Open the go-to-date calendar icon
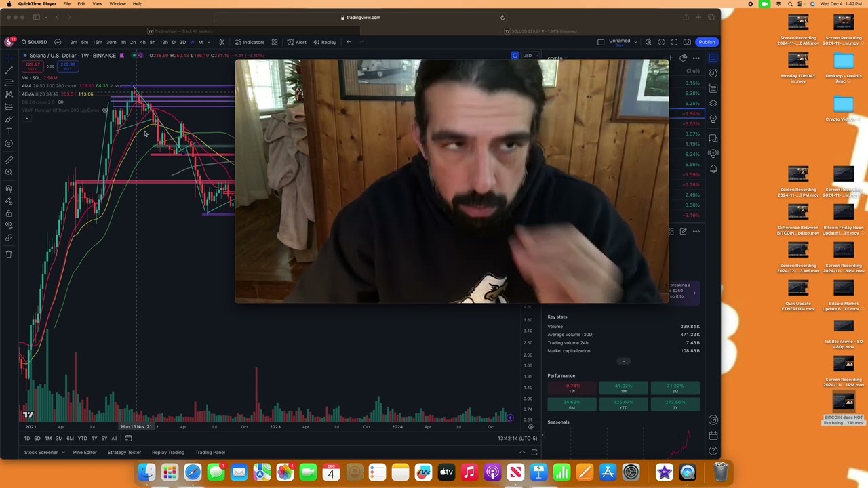 (128, 439)
